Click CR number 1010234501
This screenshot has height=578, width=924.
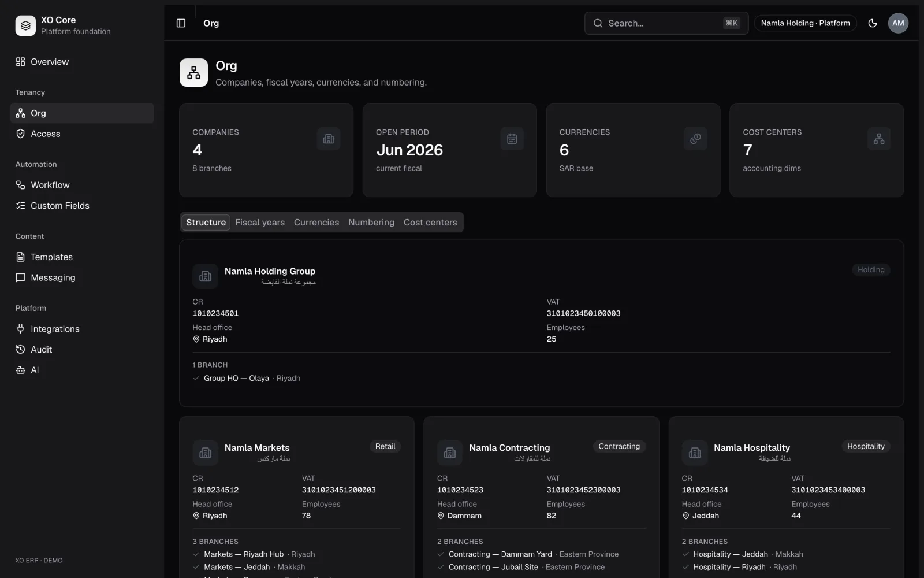coord(215,313)
